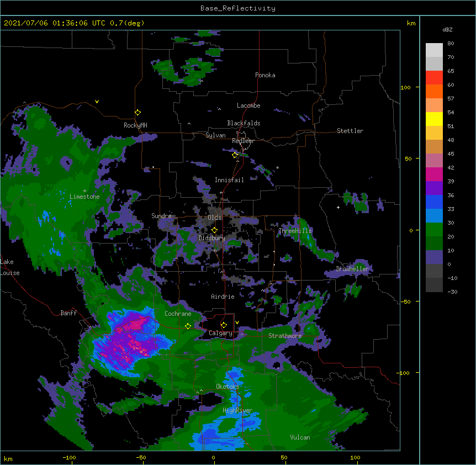The height and width of the screenshot is (465, 476).
Task: Click the Limestone label
Action: click(x=84, y=197)
